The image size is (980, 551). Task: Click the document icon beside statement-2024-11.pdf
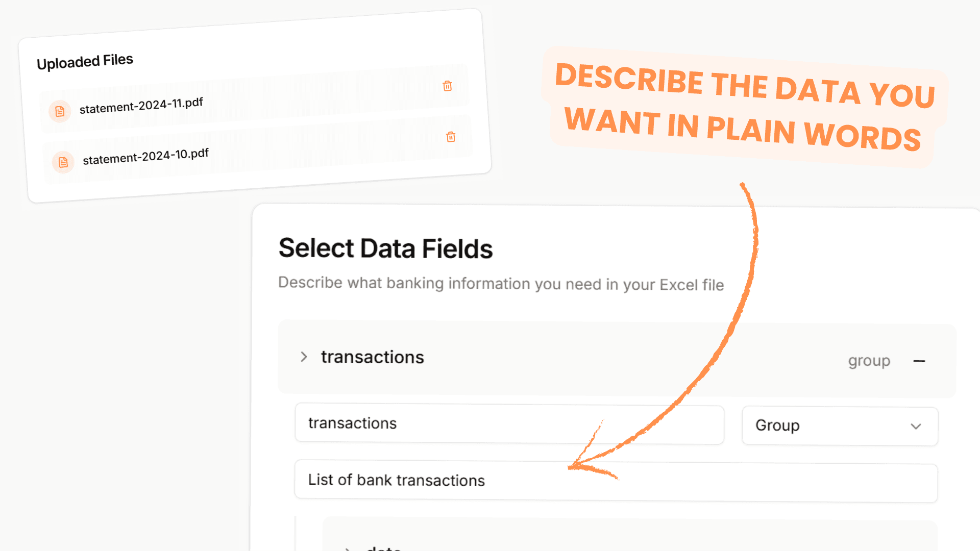pos(60,111)
